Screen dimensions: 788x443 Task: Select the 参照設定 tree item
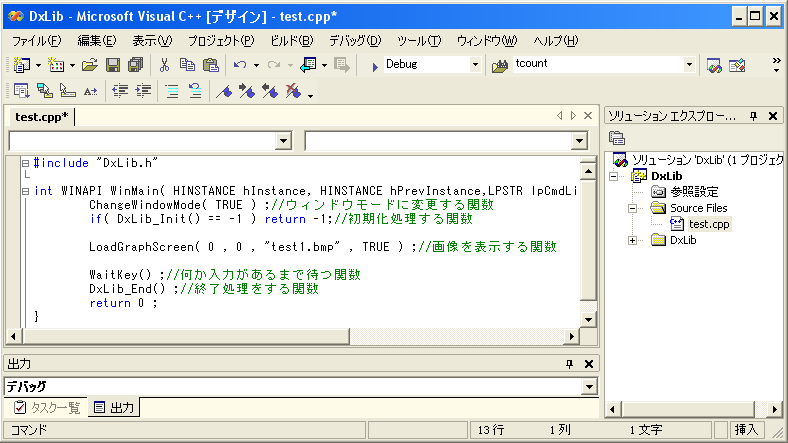pos(694,192)
